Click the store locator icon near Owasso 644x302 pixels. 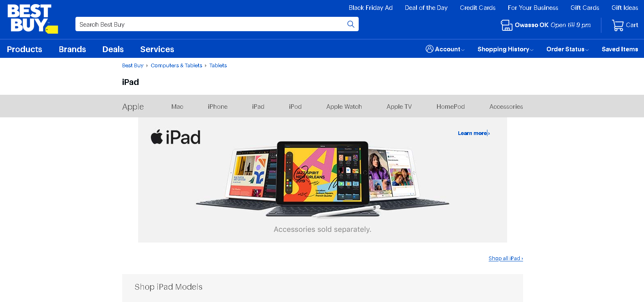[x=506, y=25]
